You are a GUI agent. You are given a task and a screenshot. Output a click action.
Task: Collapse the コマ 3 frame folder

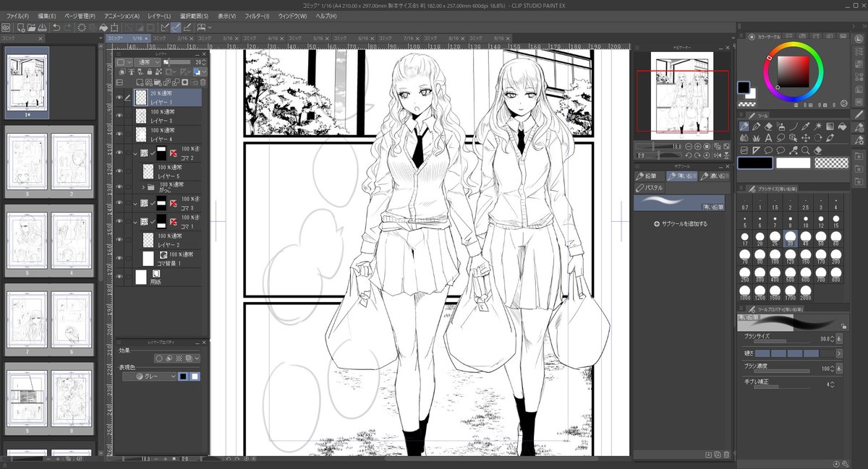(x=135, y=204)
